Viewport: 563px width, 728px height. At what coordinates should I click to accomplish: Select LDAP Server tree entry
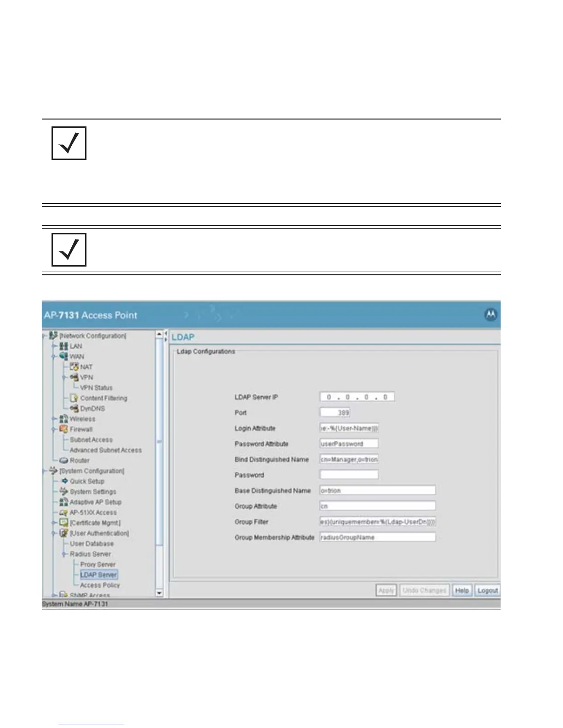click(x=99, y=575)
